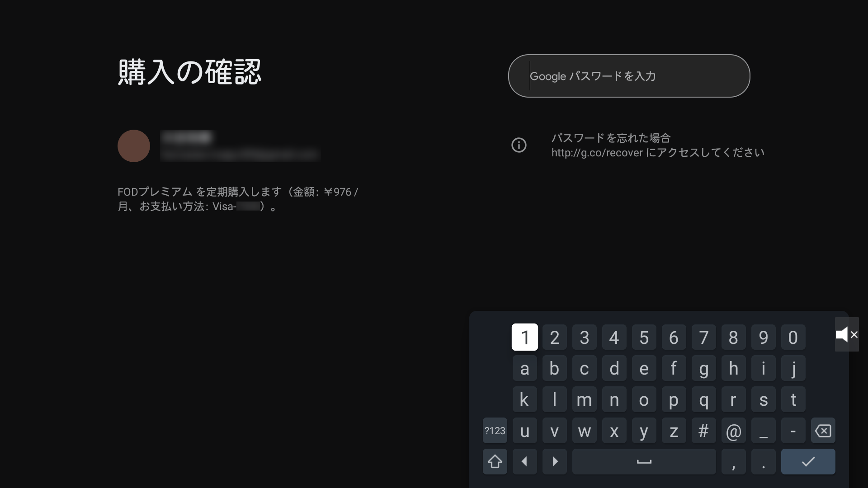Tap the 1 key on keyboard
The width and height of the screenshot is (868, 488).
[524, 337]
